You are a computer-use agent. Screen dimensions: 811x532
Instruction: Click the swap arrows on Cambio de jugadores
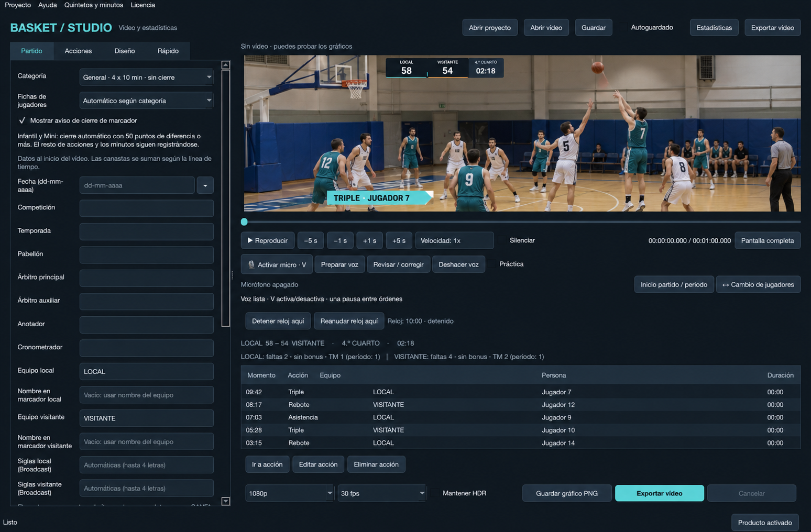tap(726, 285)
